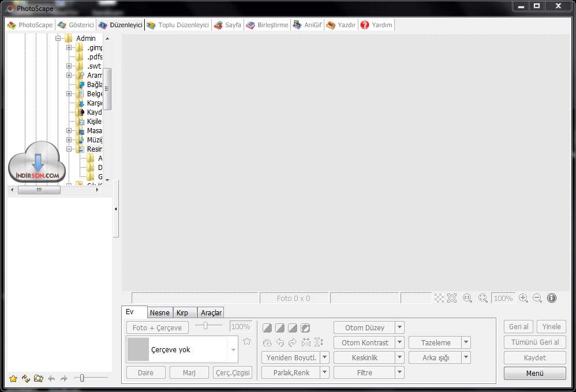Viewport: 576px width, 392px height.
Task: Rotate the photo 90 degrees left
Action: tap(280, 343)
